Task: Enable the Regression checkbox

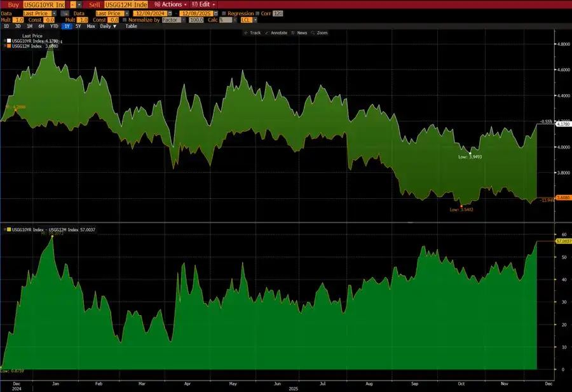Action: point(224,13)
